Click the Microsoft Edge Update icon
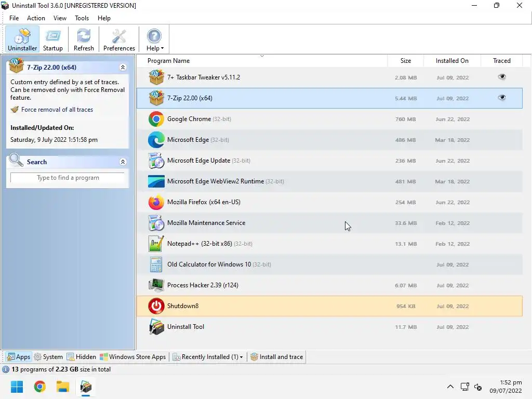 coord(156,161)
